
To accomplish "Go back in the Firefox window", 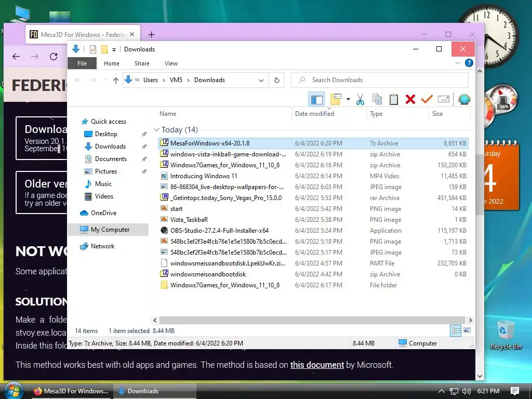I will [x=16, y=57].
